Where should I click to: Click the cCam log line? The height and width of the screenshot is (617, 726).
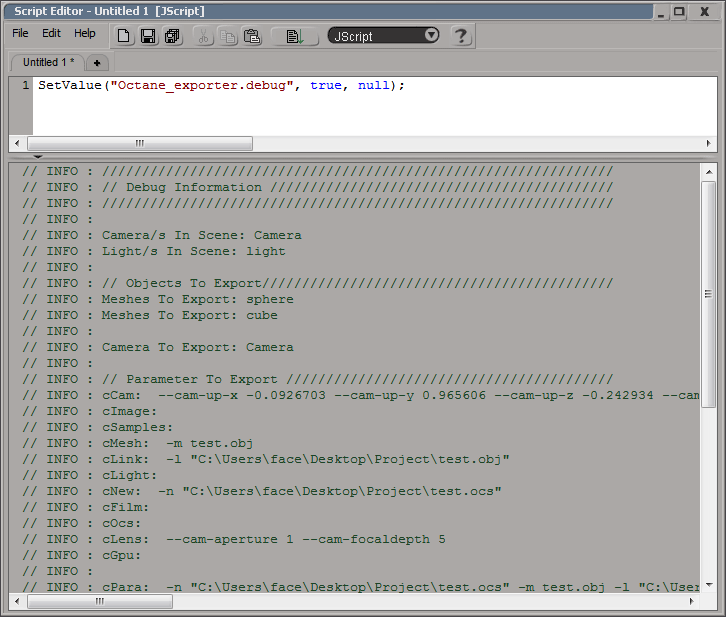[x=361, y=395]
